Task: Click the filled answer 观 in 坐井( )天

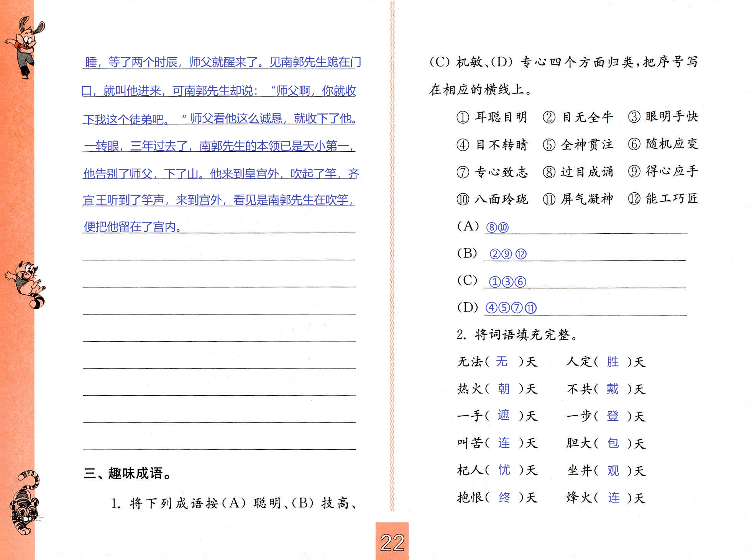Action: click(613, 470)
